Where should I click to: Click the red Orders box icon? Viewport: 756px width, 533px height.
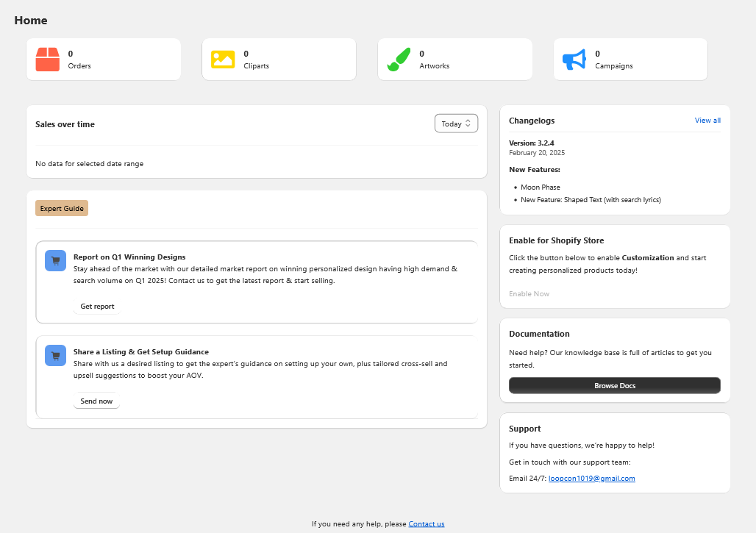[x=48, y=60]
